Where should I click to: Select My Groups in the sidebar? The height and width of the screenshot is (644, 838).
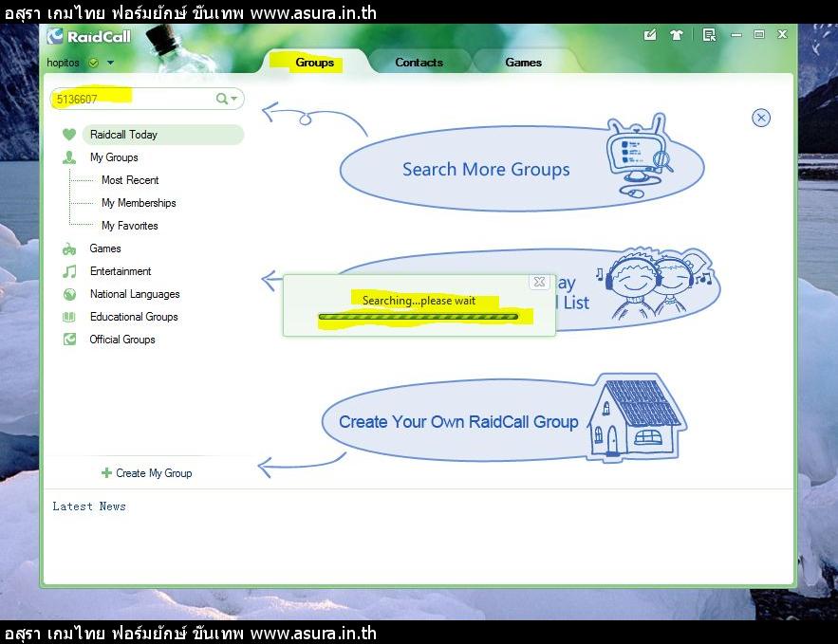[114, 157]
